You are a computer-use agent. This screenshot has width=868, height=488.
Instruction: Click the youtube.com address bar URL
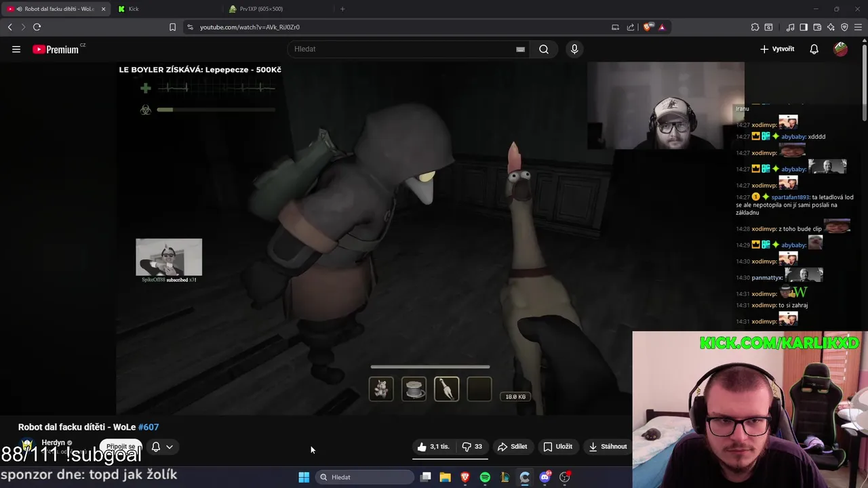coord(250,27)
